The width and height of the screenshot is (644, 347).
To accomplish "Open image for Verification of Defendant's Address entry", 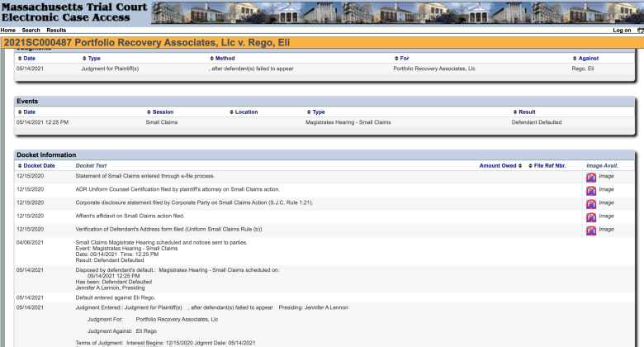I will [591, 231].
